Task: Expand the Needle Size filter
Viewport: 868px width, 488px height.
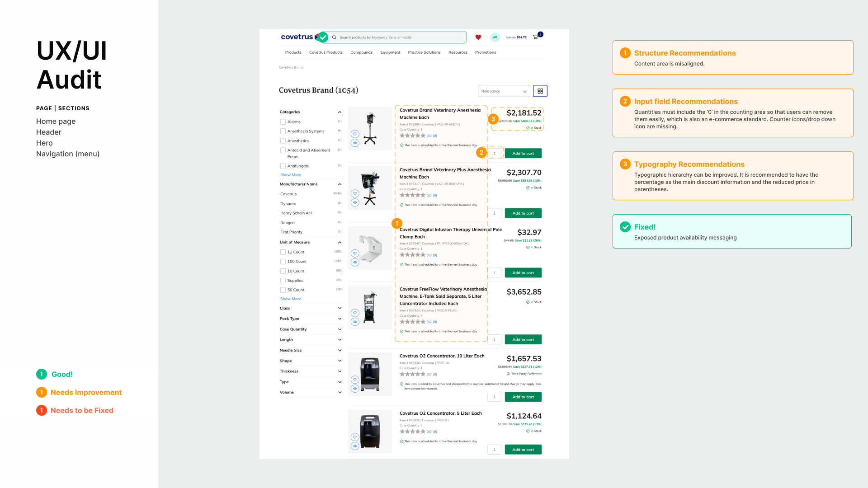Action: pos(340,350)
